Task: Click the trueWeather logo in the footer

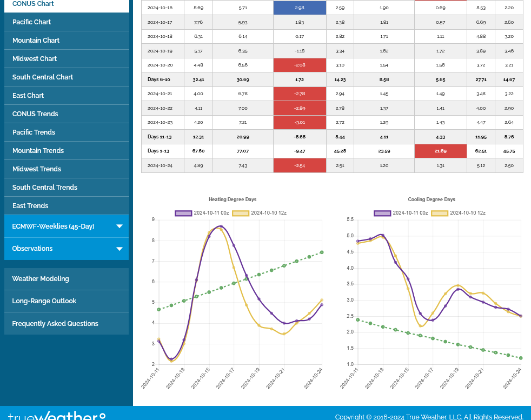Action: (57, 416)
